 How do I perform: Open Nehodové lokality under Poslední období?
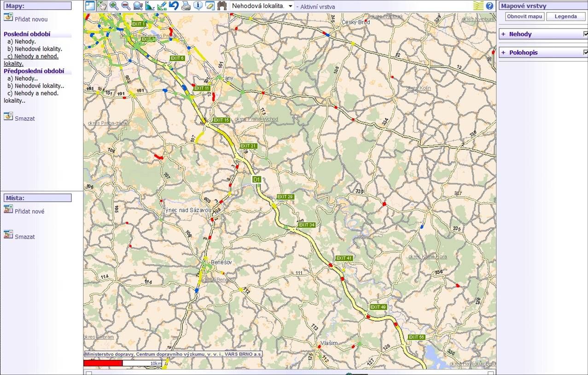tap(35, 49)
